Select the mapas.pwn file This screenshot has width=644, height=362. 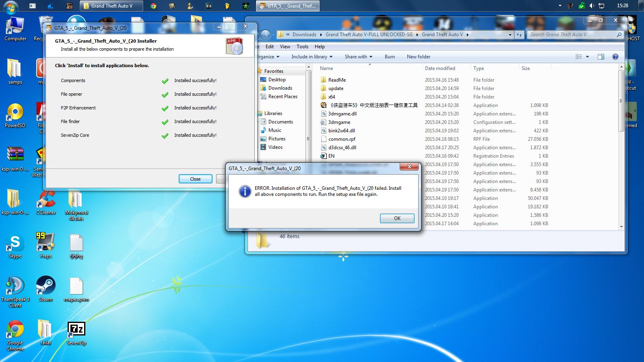coord(76,289)
